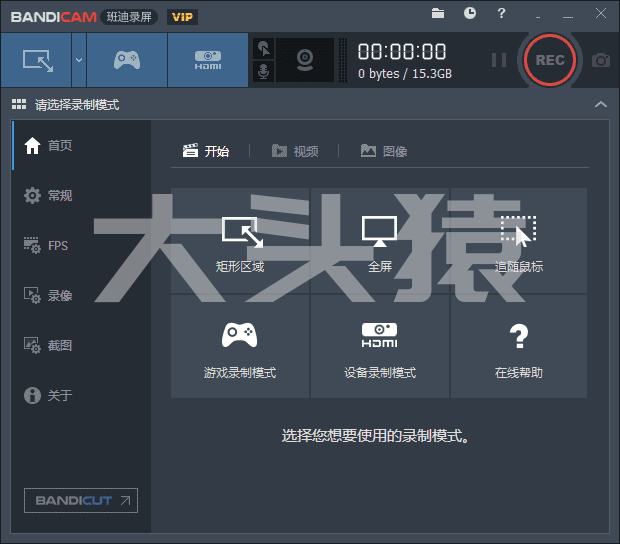620x544 pixels.
Task: Open the 截图 image capture settings
Action: (82, 346)
